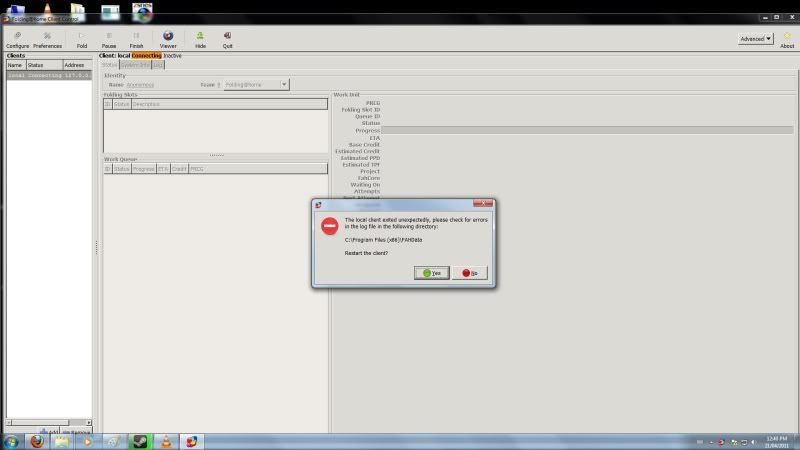The height and width of the screenshot is (450, 800).
Task: Open the About icon at top right
Action: click(x=787, y=39)
